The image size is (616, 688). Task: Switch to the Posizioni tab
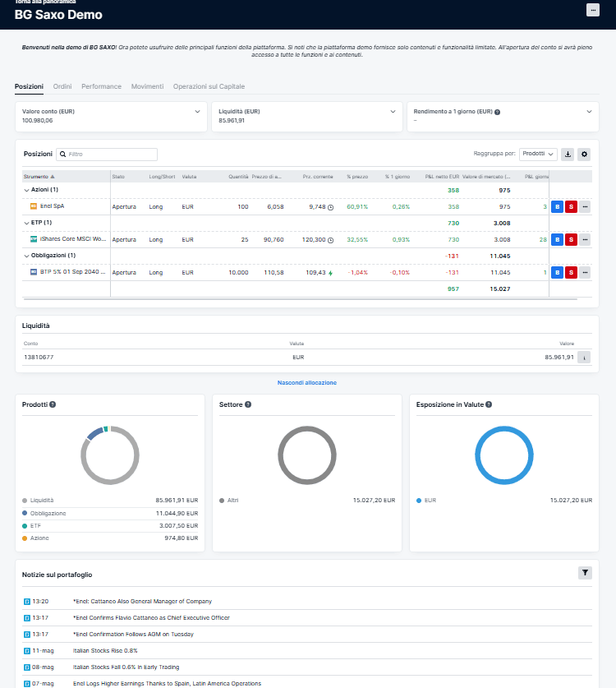(29, 86)
